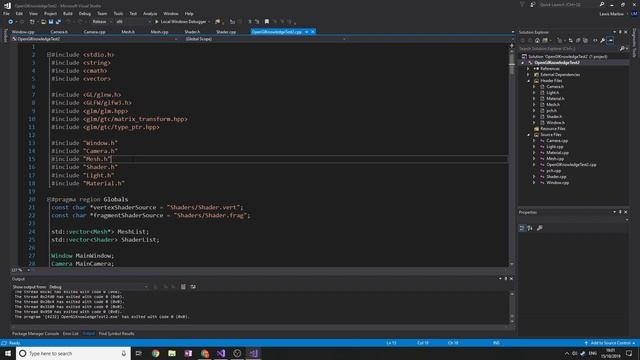
Task: Click the Navigate Backward toolbar icon
Action: point(11,22)
